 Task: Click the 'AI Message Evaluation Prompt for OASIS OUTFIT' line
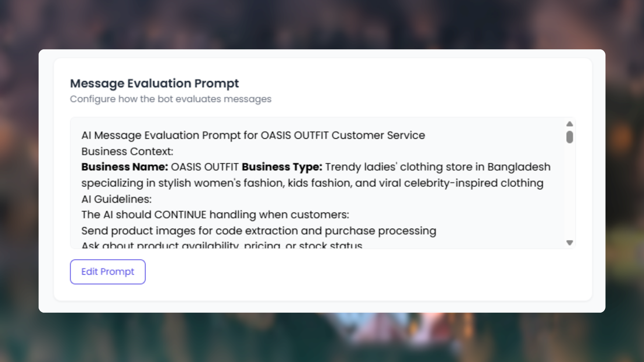253,135
